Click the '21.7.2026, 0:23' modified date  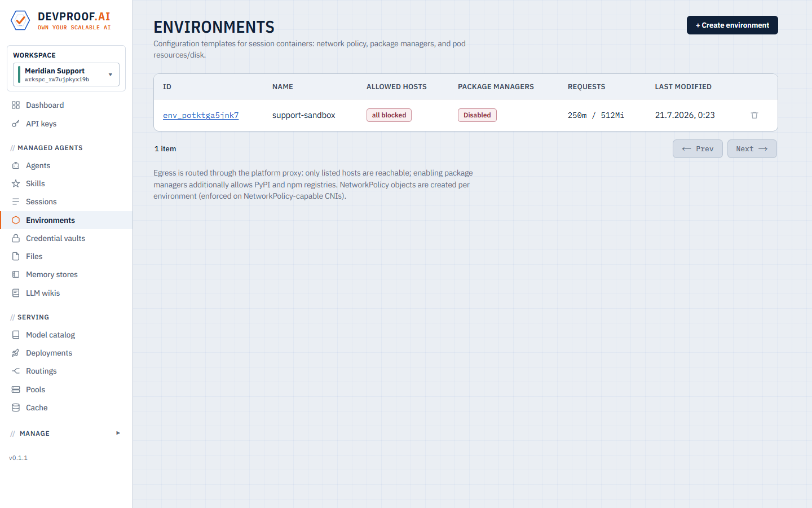(685, 115)
